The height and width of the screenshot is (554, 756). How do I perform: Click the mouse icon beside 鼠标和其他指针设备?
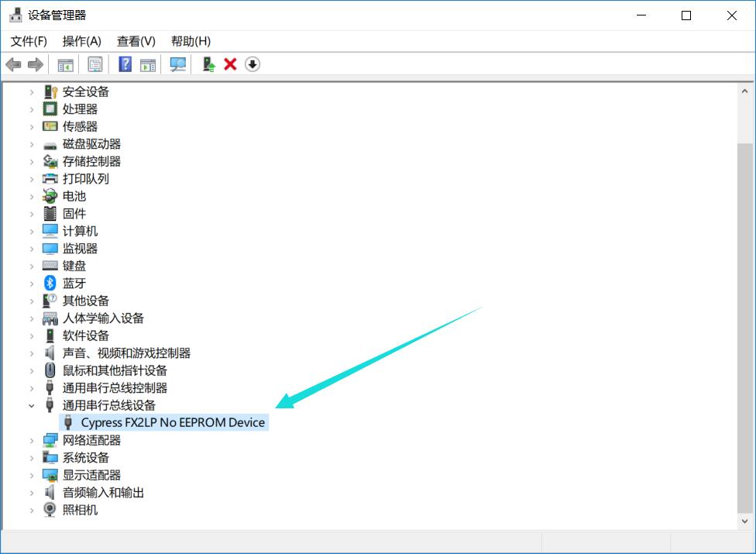tap(50, 370)
